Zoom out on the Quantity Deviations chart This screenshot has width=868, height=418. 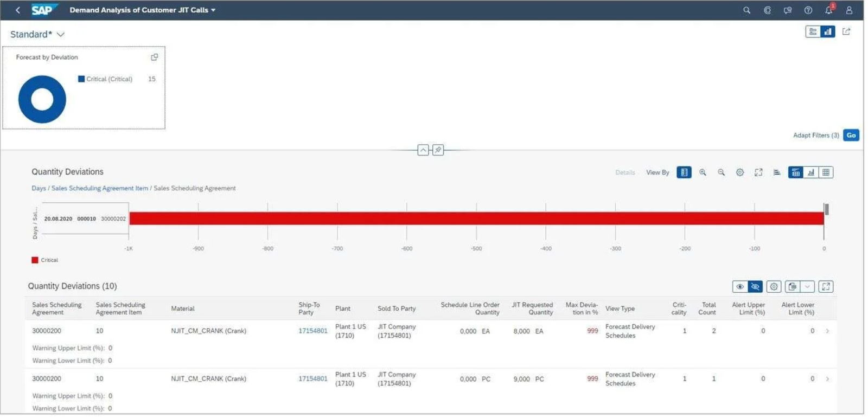tap(721, 172)
